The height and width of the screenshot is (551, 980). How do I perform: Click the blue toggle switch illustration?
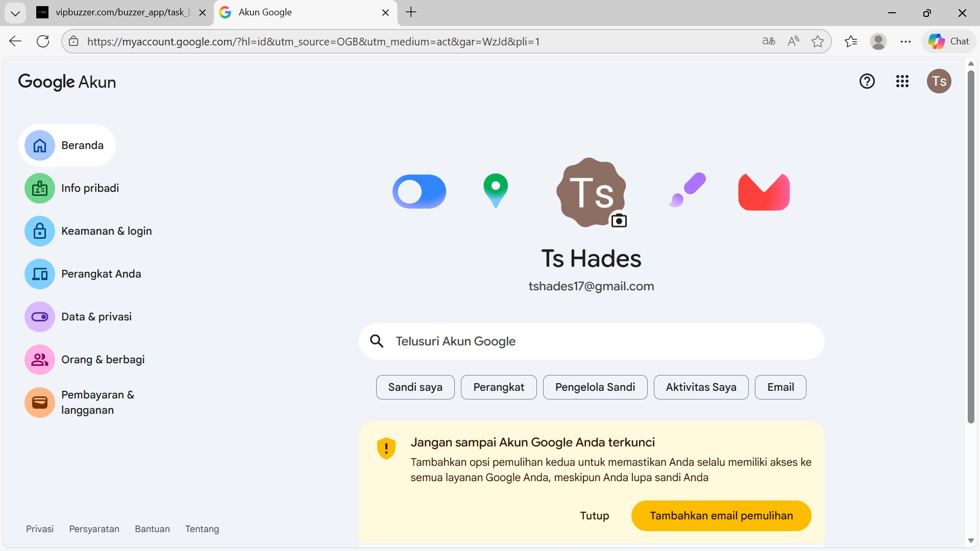tap(419, 192)
